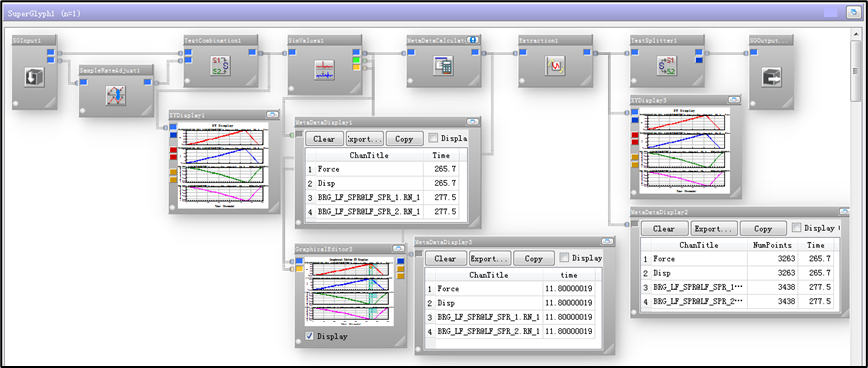The height and width of the screenshot is (368, 868).
Task: Click the MetaDataCalculator header info badge
Action: [x=473, y=40]
